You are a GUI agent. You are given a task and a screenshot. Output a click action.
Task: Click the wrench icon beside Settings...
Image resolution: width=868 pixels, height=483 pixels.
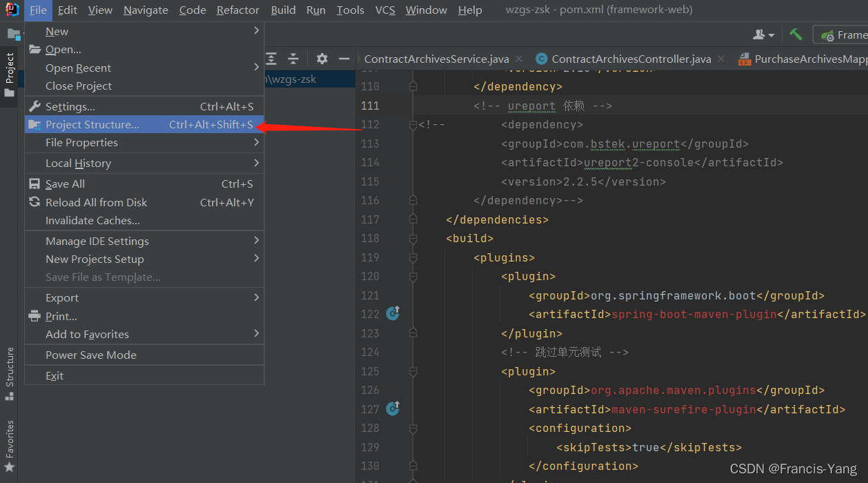pyautogui.click(x=34, y=106)
